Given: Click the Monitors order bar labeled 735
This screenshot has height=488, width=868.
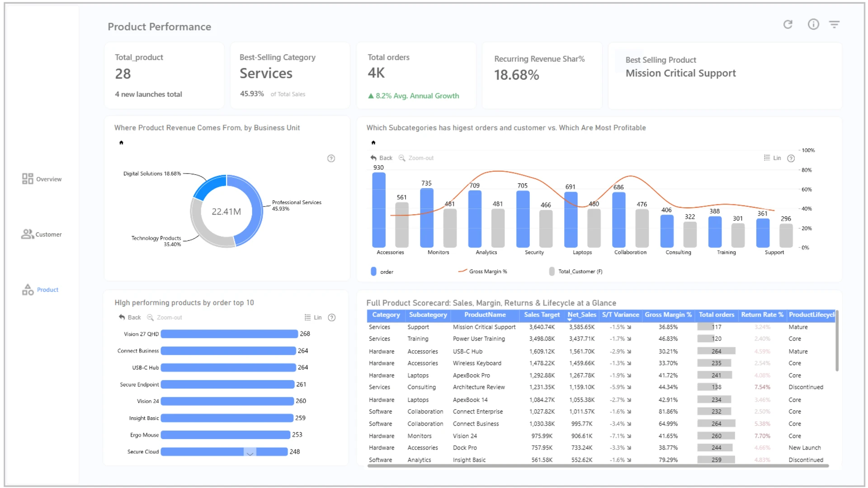Looking at the screenshot, I should [427, 218].
